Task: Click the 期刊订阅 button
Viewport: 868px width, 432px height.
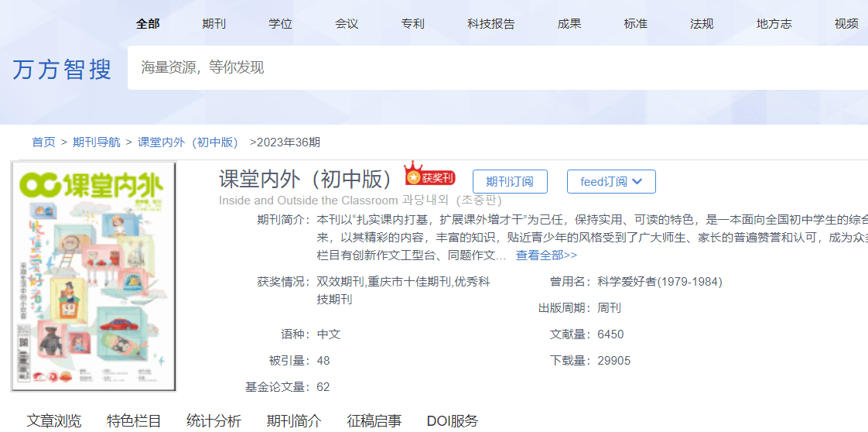Action: click(x=510, y=182)
